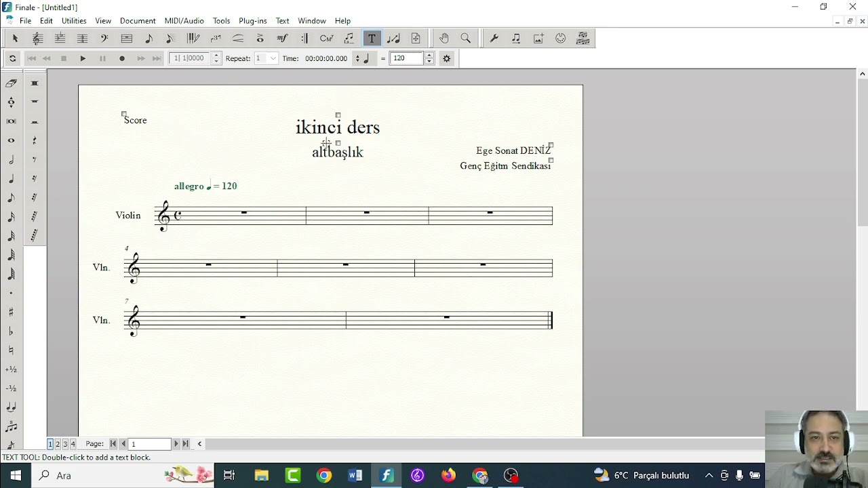Select the 'ikinci ders' title text
868x488 pixels.
point(338,127)
